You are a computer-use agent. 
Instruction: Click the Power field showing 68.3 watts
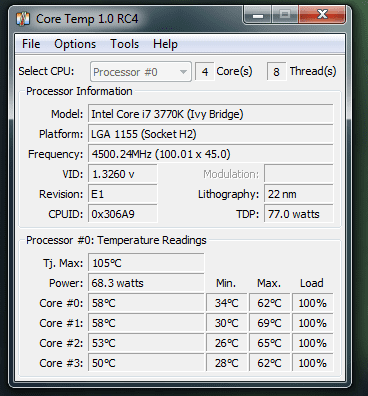coord(146,283)
